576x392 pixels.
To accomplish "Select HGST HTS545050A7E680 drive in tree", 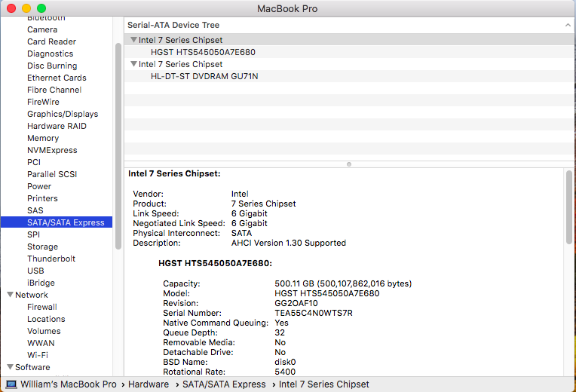I will pos(203,52).
